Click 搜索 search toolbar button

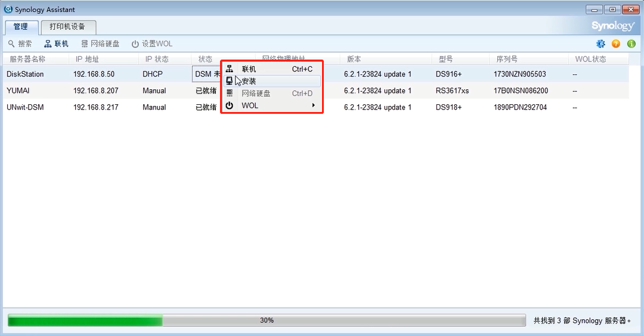[20, 44]
